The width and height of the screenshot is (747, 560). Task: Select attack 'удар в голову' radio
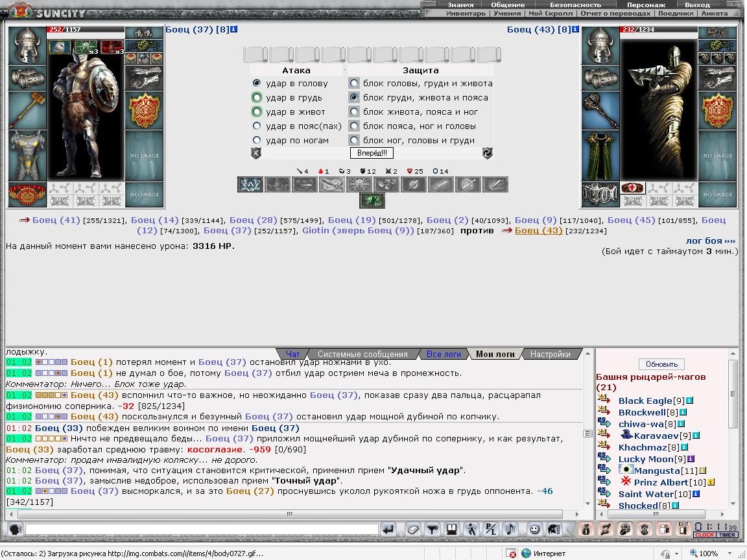click(257, 84)
